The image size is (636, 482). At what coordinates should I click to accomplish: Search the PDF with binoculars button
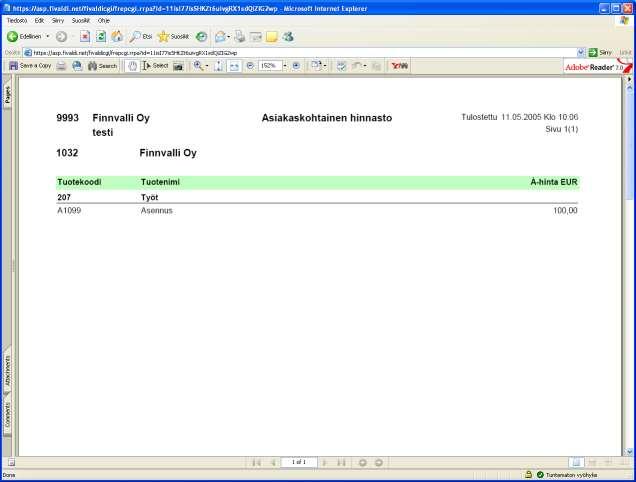(102, 66)
